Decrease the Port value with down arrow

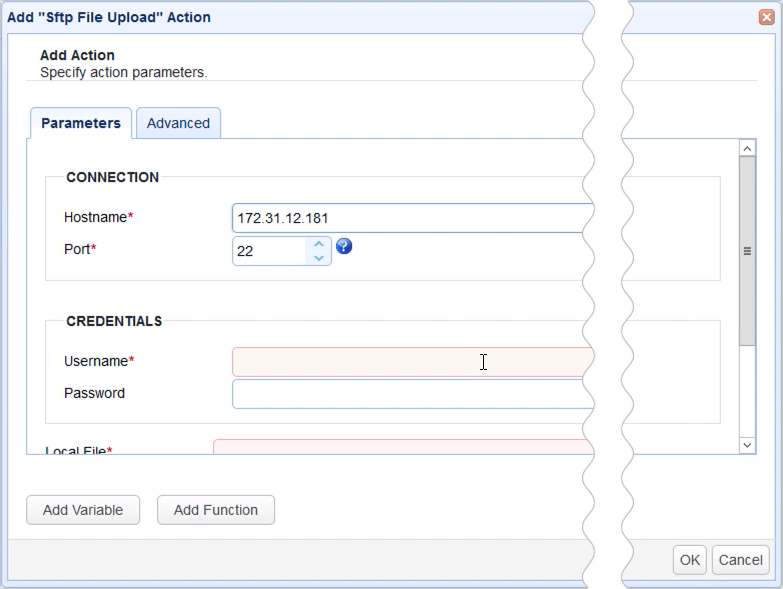click(x=318, y=258)
